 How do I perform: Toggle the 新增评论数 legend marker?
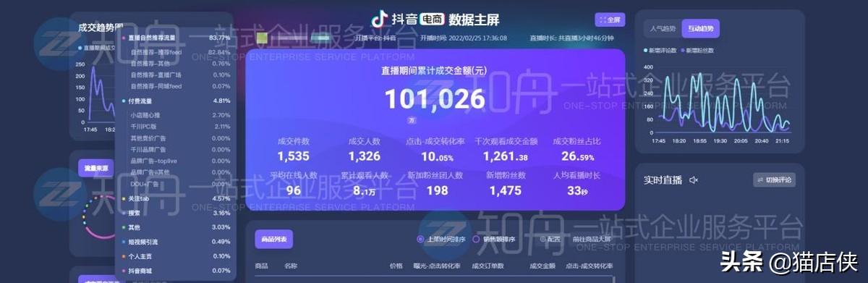[x=645, y=50]
